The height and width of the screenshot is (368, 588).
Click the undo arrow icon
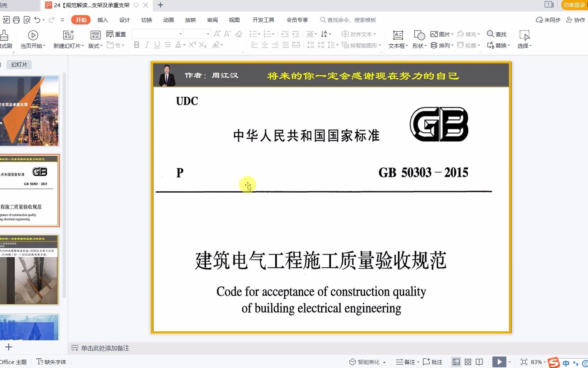37,20
